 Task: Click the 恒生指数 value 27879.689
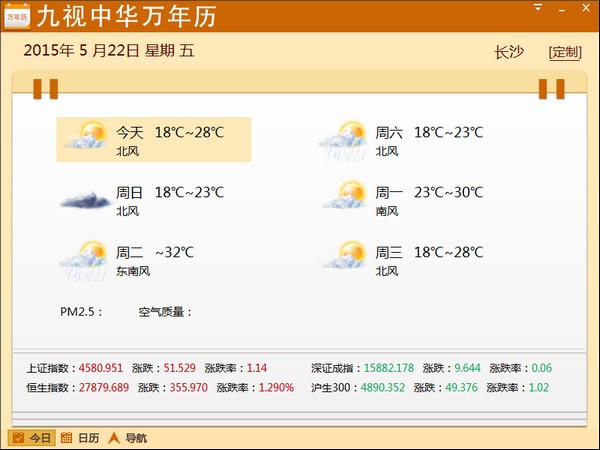[104, 388]
